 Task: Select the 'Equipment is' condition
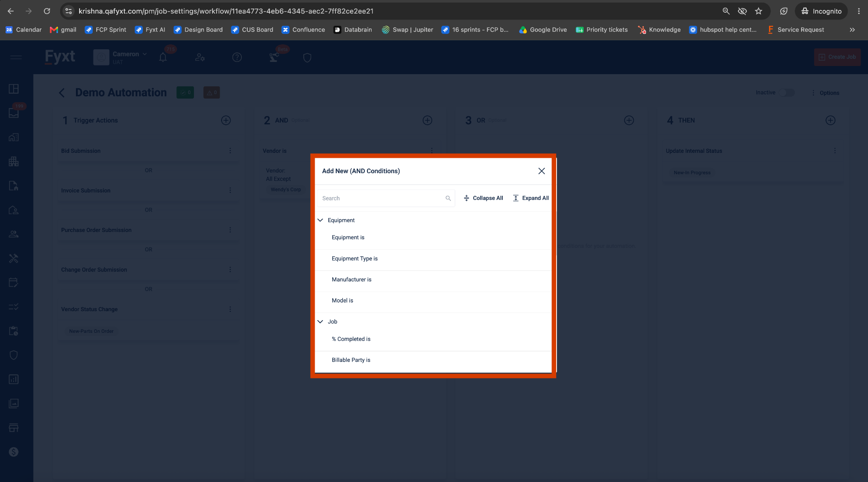[433, 237]
